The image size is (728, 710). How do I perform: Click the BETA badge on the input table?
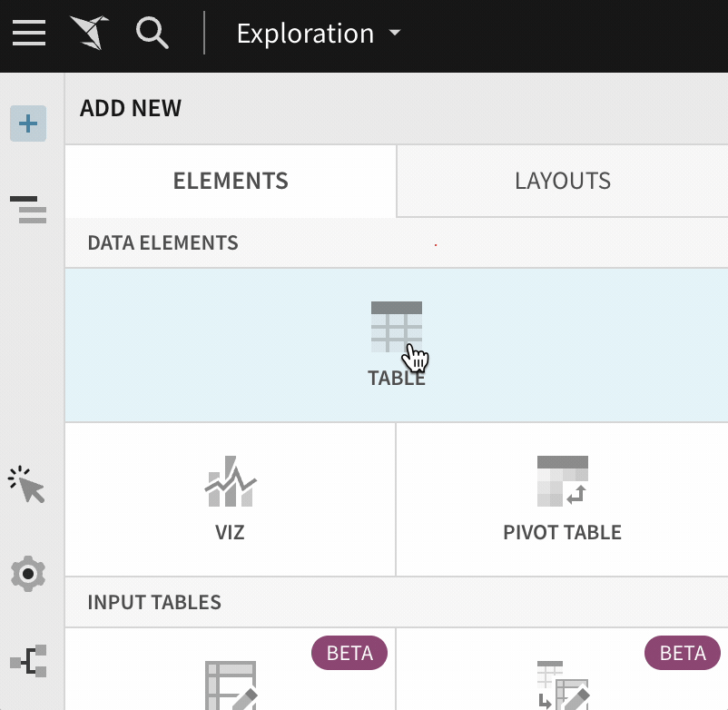[349, 653]
